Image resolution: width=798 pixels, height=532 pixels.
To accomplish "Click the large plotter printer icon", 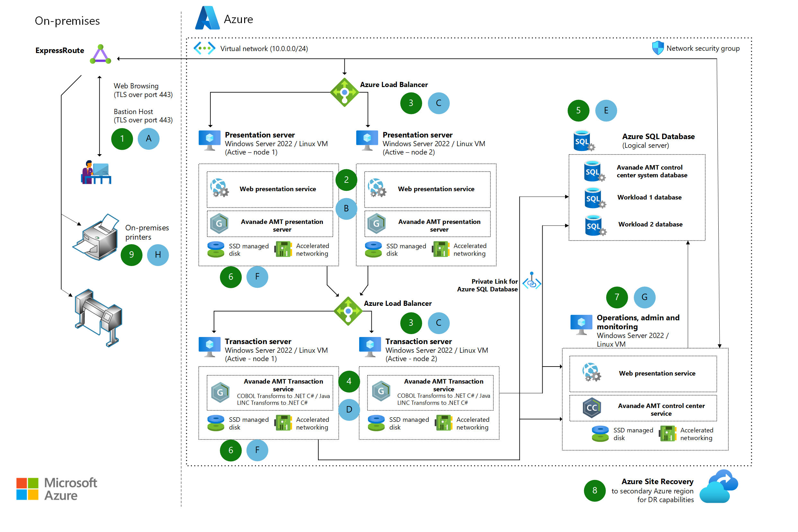I will (x=98, y=318).
